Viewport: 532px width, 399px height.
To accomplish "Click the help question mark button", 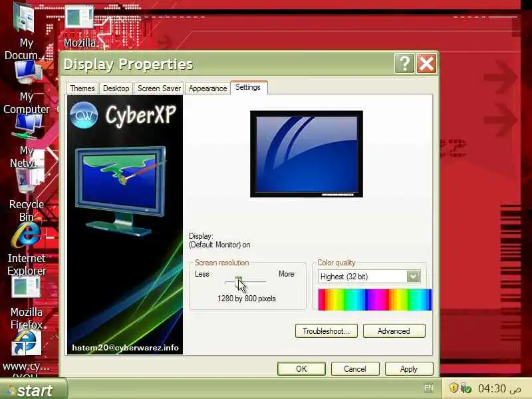I will click(x=404, y=63).
